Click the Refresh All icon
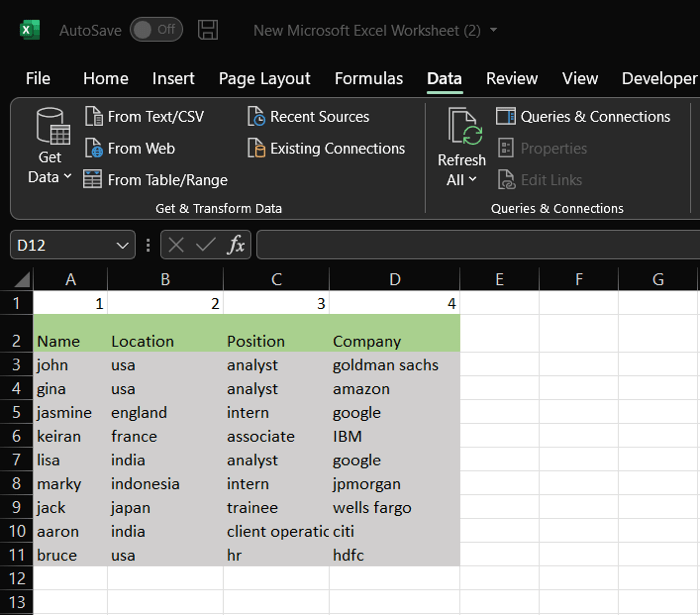 (x=465, y=126)
